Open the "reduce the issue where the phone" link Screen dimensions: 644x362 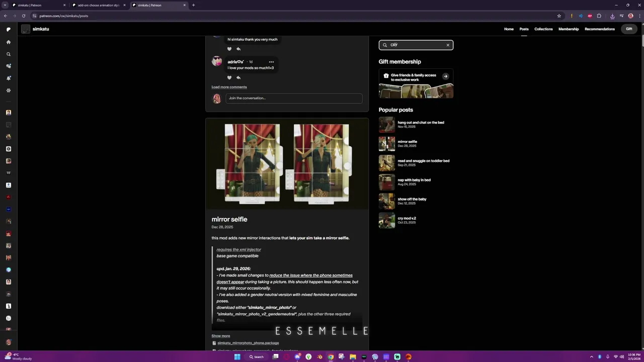coord(311,275)
